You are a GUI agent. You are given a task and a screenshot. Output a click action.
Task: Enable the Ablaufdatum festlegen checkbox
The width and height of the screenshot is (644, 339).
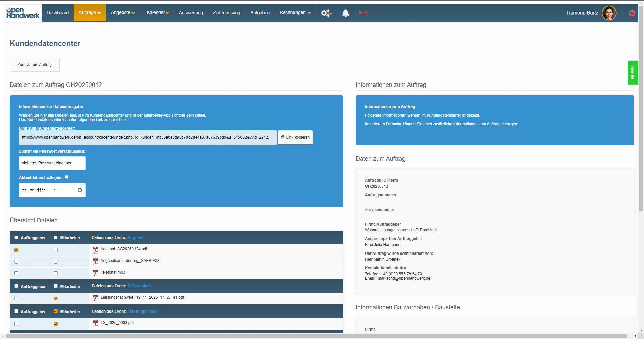pyautogui.click(x=67, y=177)
